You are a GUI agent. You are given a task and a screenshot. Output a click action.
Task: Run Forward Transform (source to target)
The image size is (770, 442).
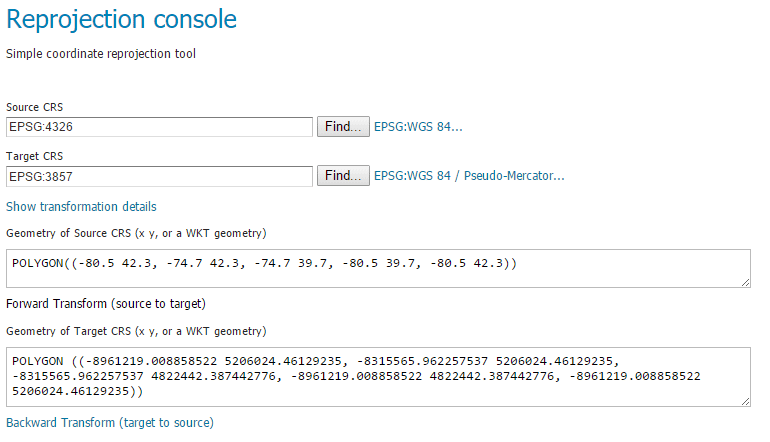point(106,303)
